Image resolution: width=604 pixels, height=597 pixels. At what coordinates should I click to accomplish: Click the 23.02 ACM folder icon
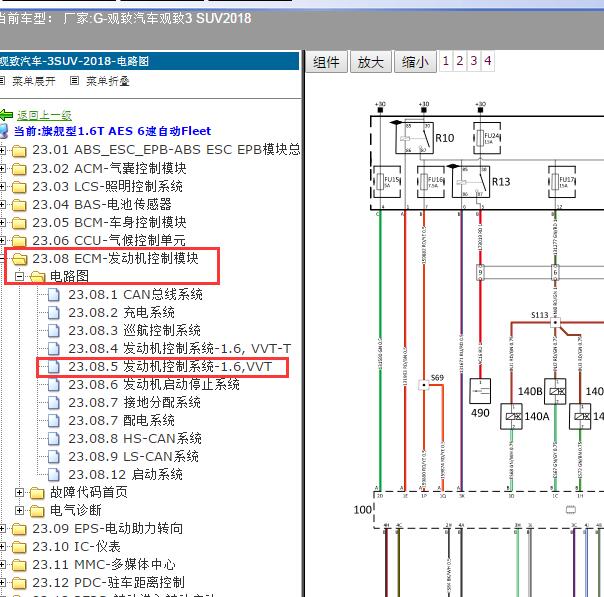[x=19, y=169]
